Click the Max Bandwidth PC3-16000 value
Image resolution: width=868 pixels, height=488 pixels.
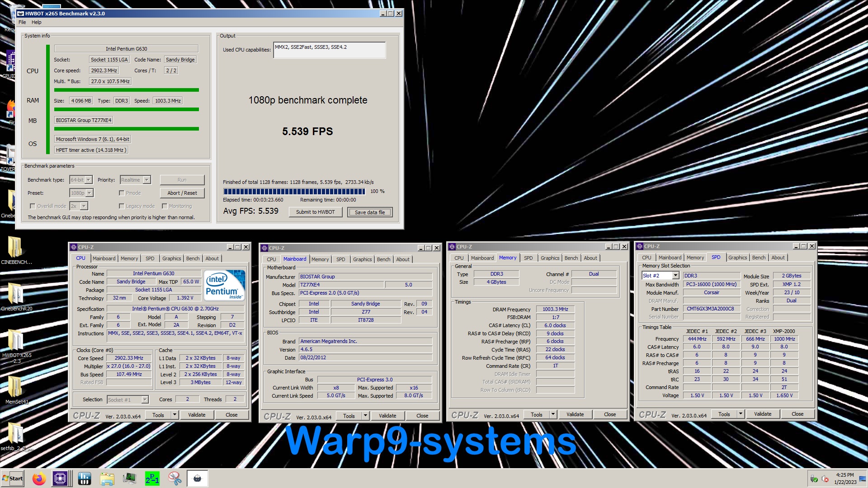point(711,284)
